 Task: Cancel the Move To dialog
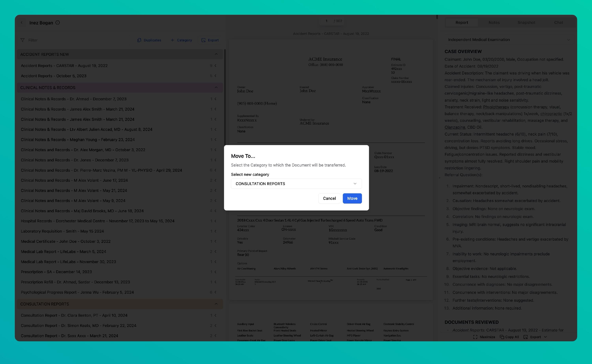click(x=329, y=198)
